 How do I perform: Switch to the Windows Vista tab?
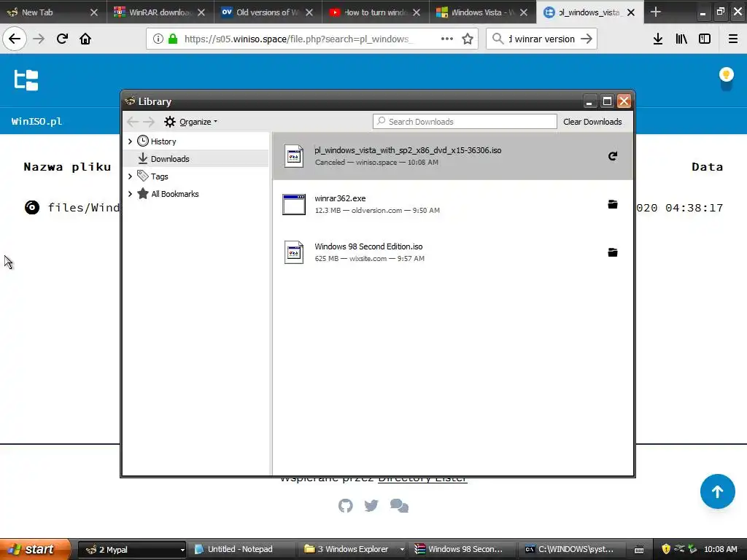tap(483, 12)
